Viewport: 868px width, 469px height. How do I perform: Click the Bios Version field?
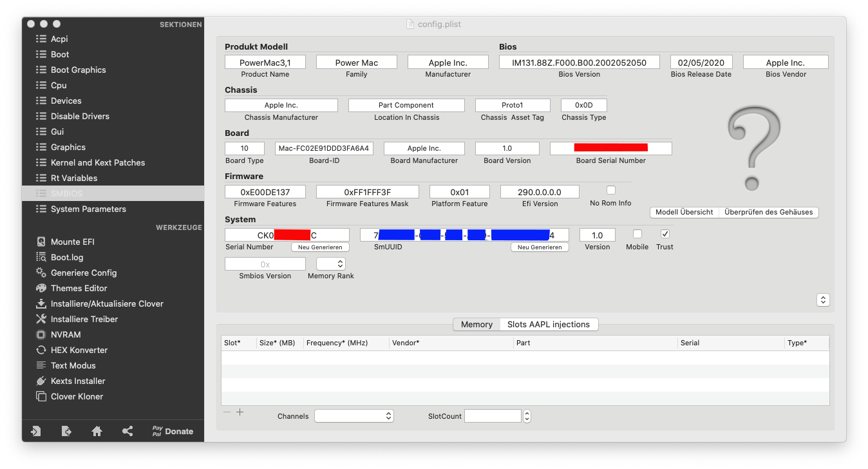580,62
